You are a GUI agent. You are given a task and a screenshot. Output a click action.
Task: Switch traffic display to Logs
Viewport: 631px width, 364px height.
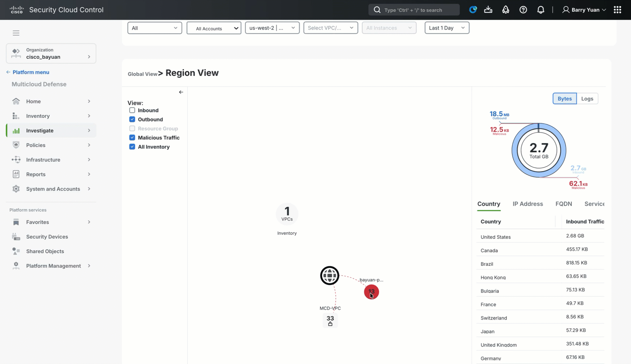tap(587, 98)
